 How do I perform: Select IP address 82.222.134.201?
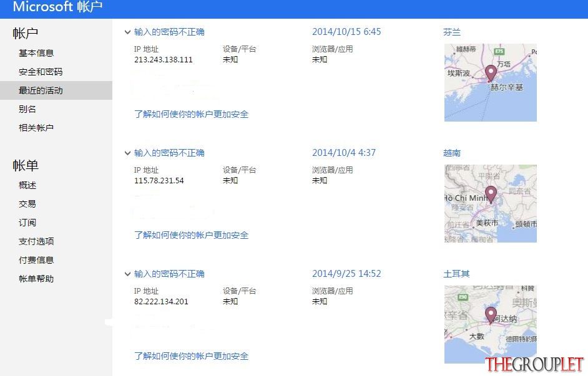pyautogui.click(x=161, y=302)
